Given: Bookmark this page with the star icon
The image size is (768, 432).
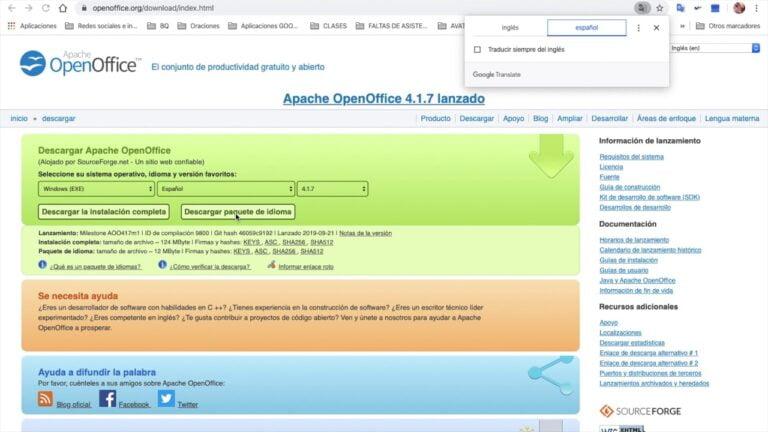Looking at the screenshot, I should [x=659, y=8].
